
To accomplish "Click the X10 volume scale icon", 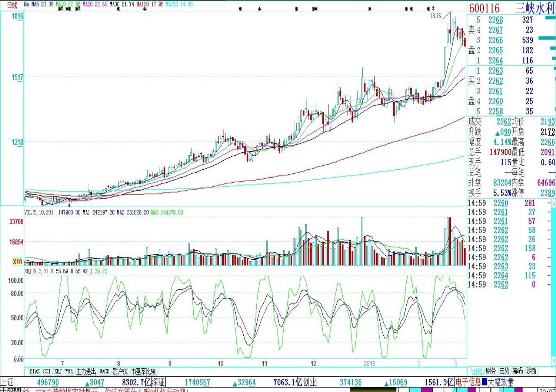I will coord(17,261).
